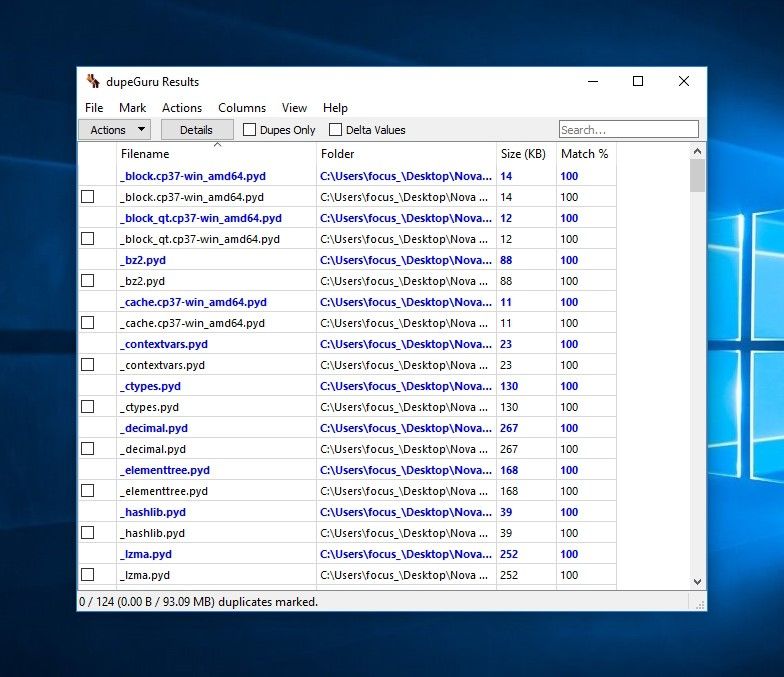784x677 pixels.
Task: Open the View menu
Action: tap(294, 108)
